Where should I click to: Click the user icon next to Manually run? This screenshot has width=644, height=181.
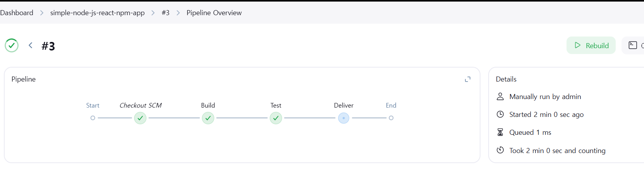pyautogui.click(x=500, y=97)
